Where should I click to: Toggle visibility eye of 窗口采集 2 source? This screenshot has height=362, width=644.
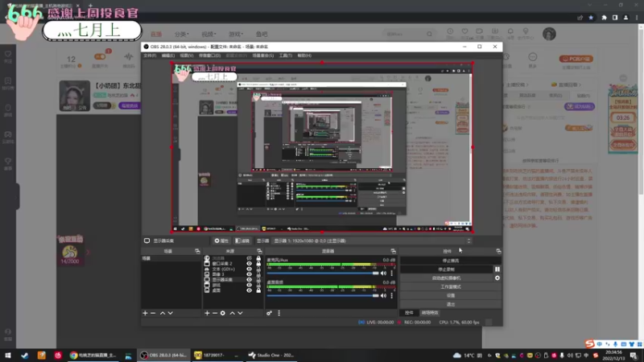coord(249,264)
